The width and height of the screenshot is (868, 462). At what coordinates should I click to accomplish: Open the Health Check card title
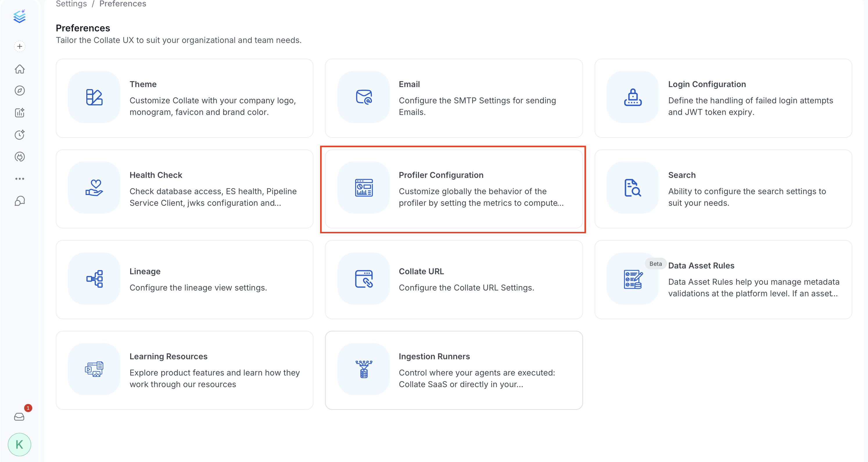point(156,175)
